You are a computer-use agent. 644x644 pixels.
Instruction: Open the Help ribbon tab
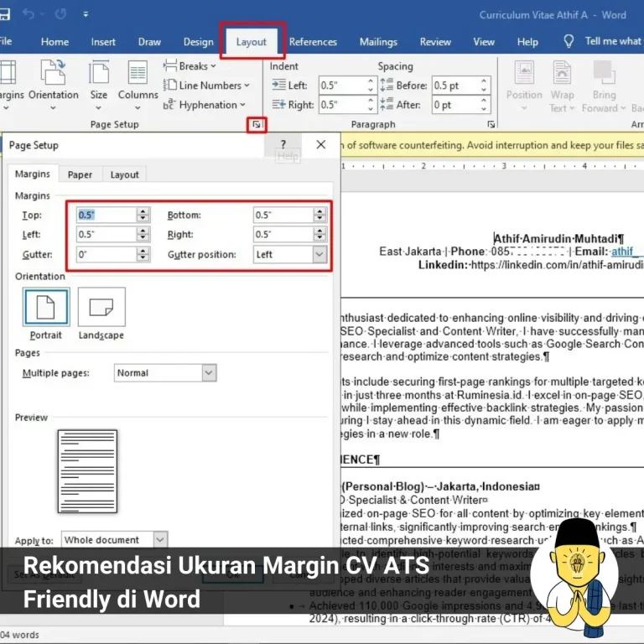pos(527,42)
